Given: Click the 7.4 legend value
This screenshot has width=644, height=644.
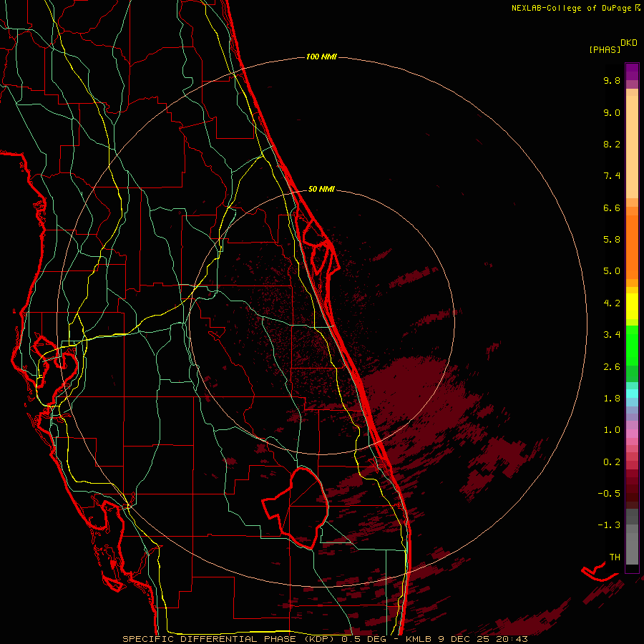Looking at the screenshot, I should pos(612,176).
